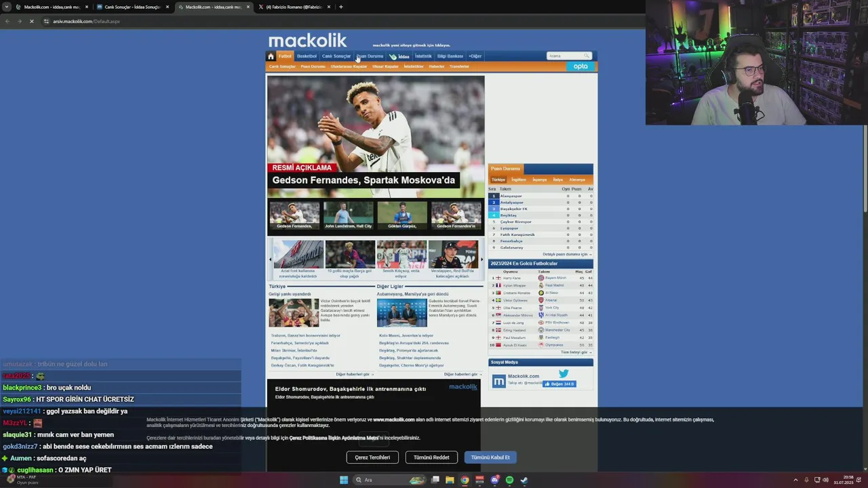Select İspanya league tab
The height and width of the screenshot is (488, 868).
coord(540,180)
